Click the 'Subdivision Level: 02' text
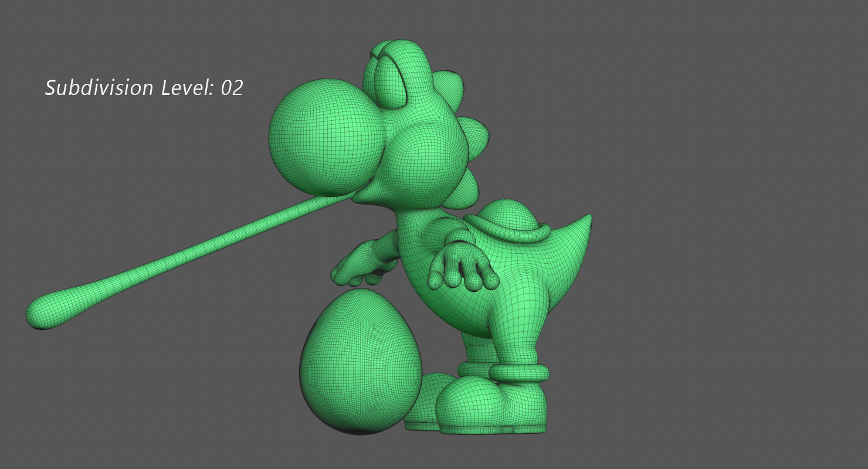868x469 pixels. [x=144, y=88]
